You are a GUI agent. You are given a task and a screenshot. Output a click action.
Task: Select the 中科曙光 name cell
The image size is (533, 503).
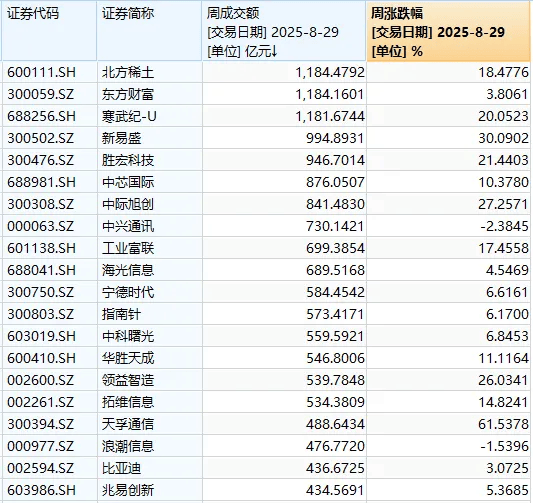click(x=150, y=336)
